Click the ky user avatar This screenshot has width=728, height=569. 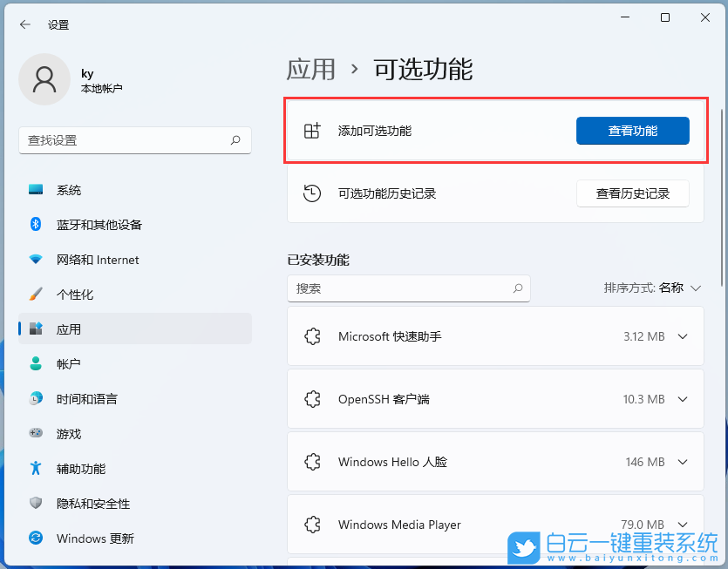(x=44, y=79)
